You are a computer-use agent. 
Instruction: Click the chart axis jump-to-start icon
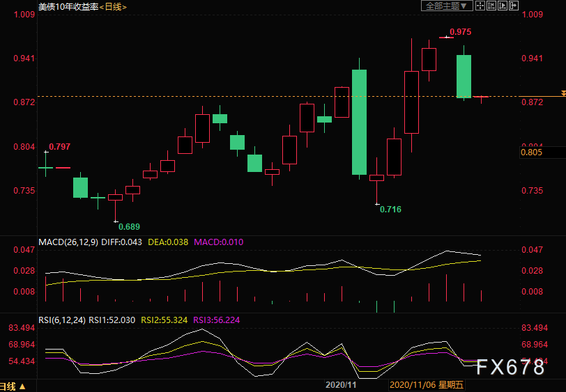(x=491, y=6)
